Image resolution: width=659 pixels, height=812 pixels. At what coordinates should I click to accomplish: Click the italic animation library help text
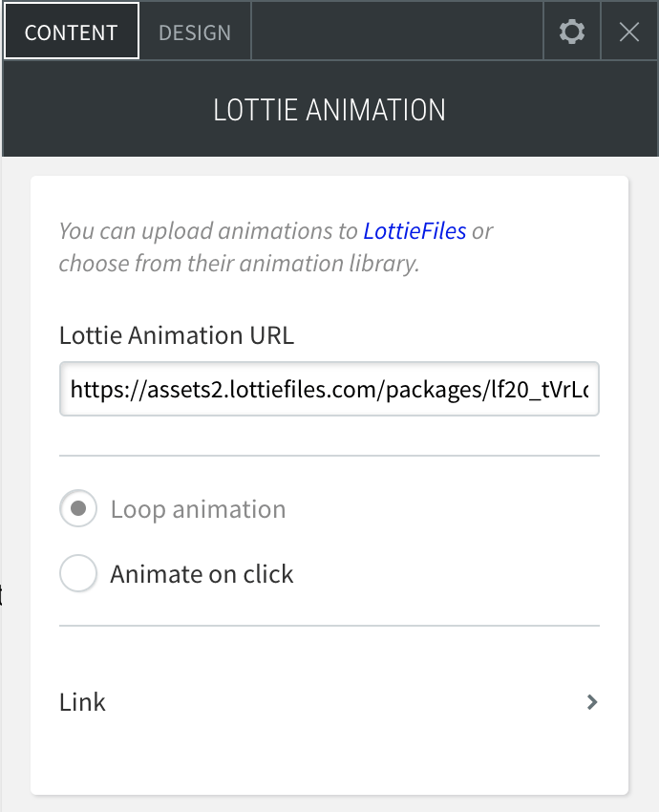tap(276, 247)
